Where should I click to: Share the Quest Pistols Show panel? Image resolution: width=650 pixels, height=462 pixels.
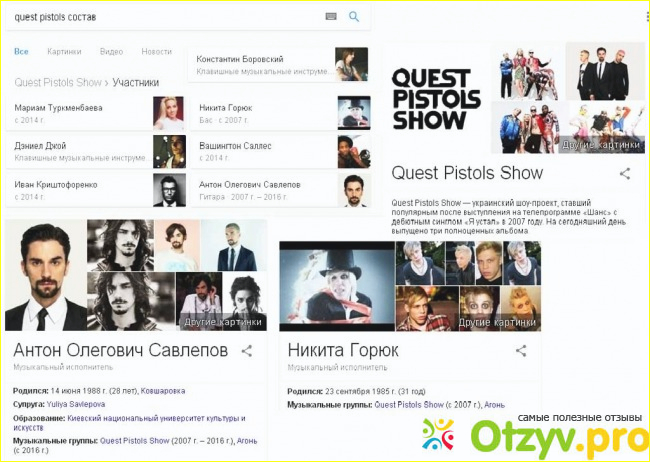coord(625,173)
